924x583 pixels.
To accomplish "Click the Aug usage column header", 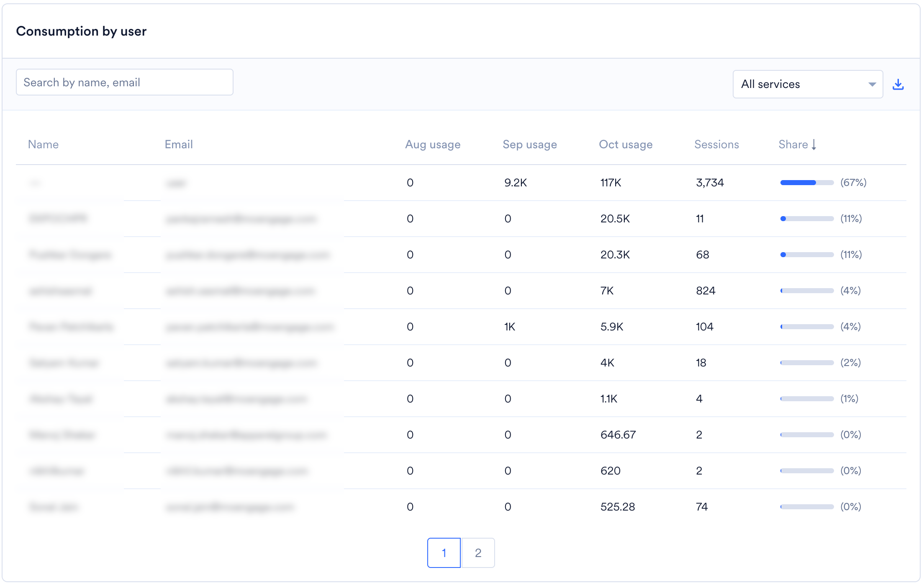I will pos(433,144).
